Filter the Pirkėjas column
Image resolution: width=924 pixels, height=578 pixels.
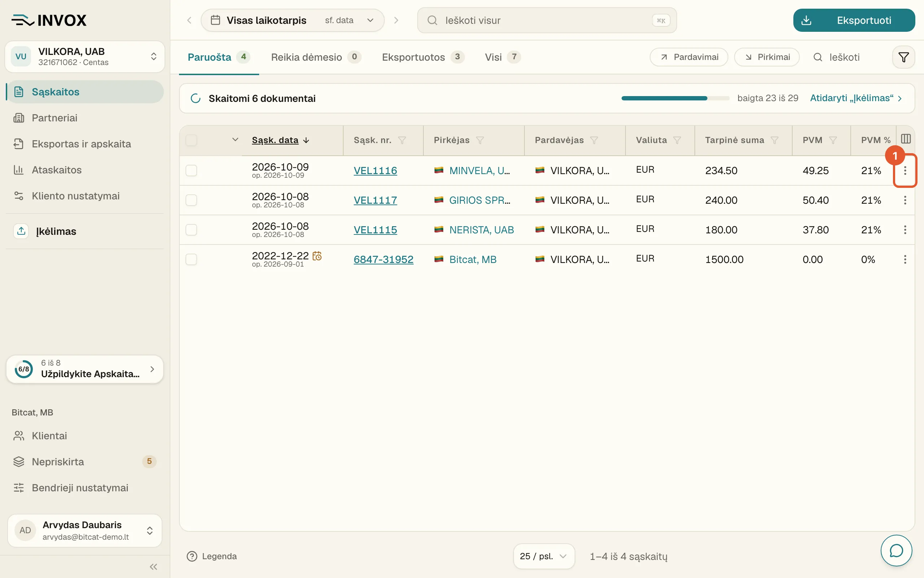(480, 140)
